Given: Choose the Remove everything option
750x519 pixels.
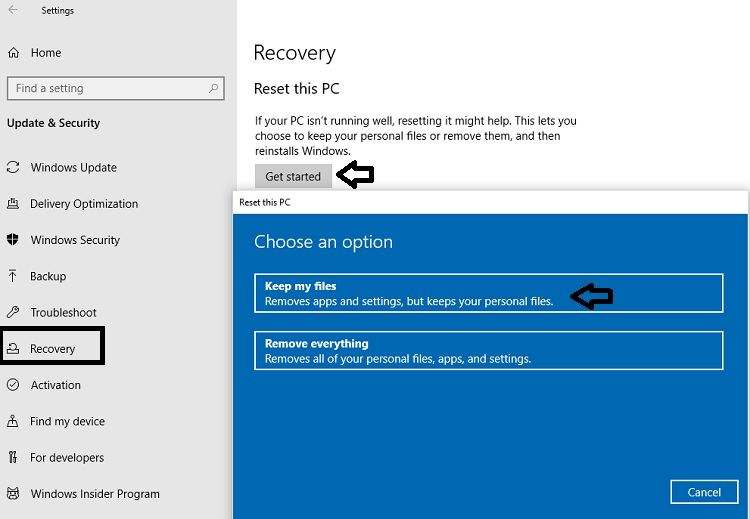Looking at the screenshot, I should [x=488, y=351].
